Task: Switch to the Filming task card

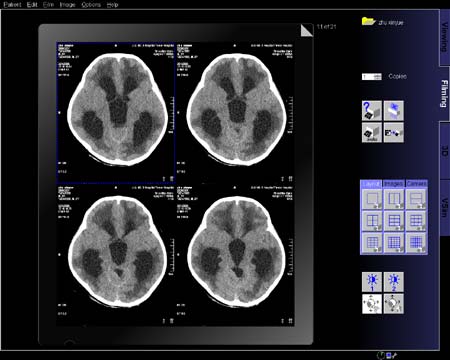Action: (445, 93)
